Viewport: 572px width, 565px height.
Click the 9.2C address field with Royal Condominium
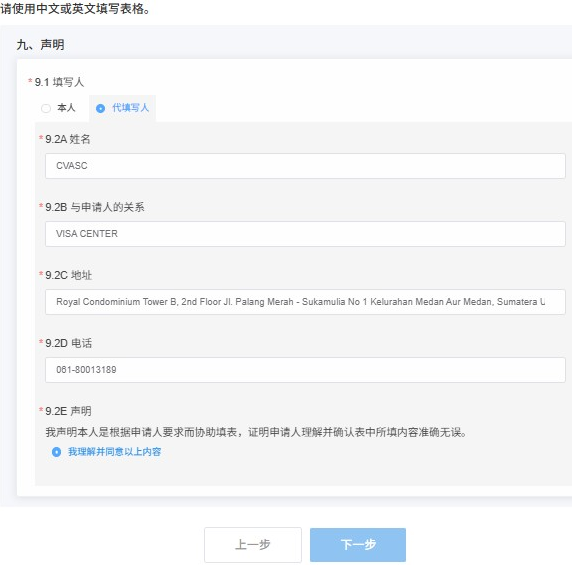click(305, 302)
